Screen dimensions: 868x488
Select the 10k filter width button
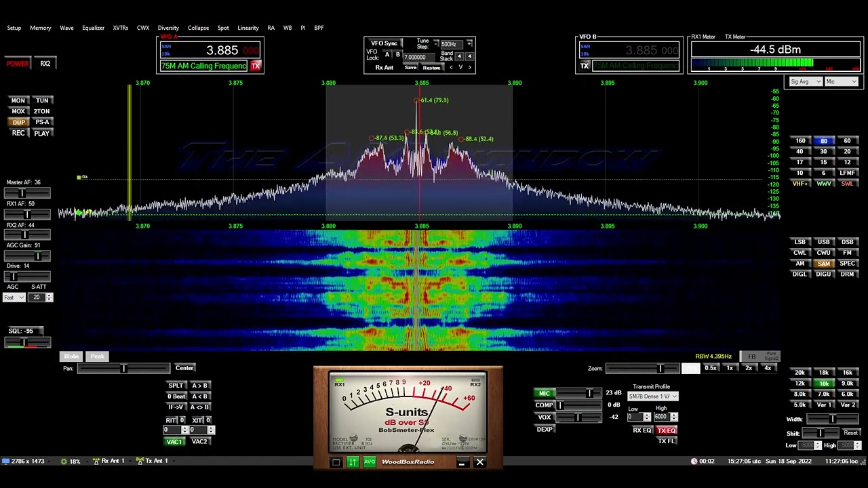click(823, 384)
